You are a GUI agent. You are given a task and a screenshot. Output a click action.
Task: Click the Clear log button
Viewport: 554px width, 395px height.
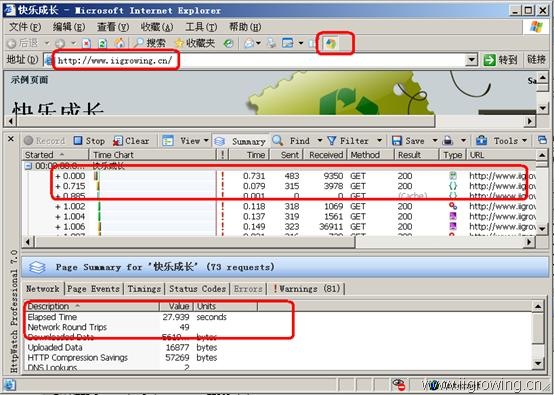tap(131, 141)
